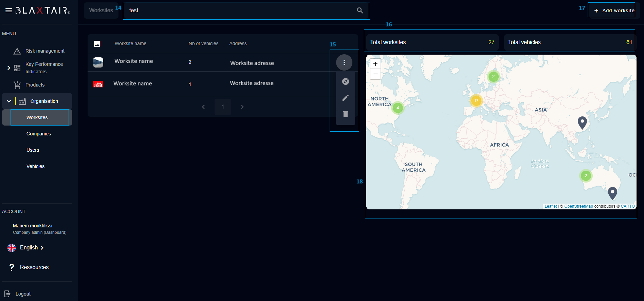Select Companies in the sidebar
This screenshot has height=301, width=644.
(39, 134)
